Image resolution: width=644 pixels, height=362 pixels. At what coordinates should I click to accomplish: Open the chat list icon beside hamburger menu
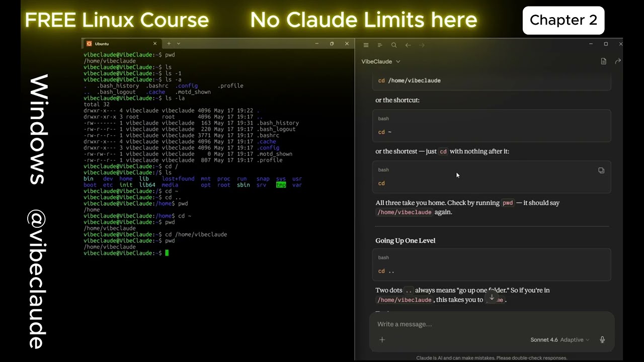[380, 45]
